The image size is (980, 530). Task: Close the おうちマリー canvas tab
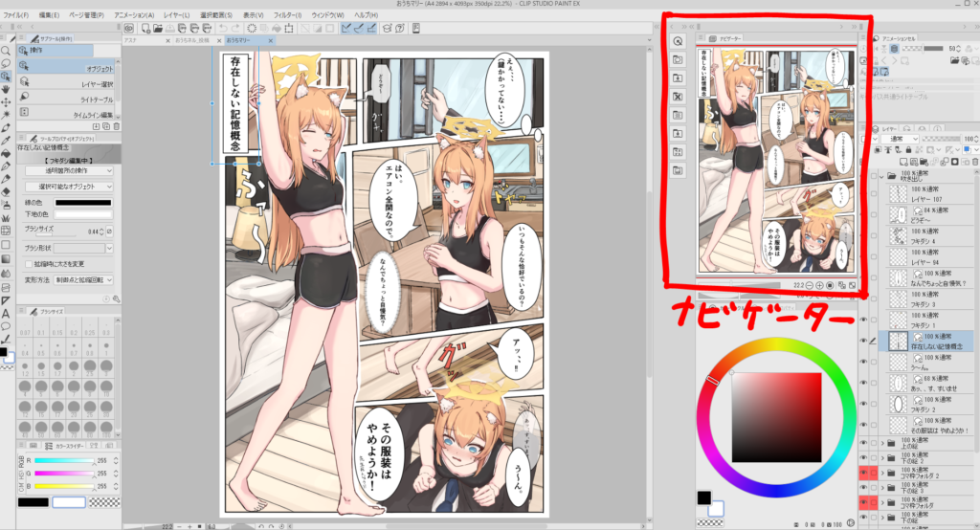coord(271,40)
